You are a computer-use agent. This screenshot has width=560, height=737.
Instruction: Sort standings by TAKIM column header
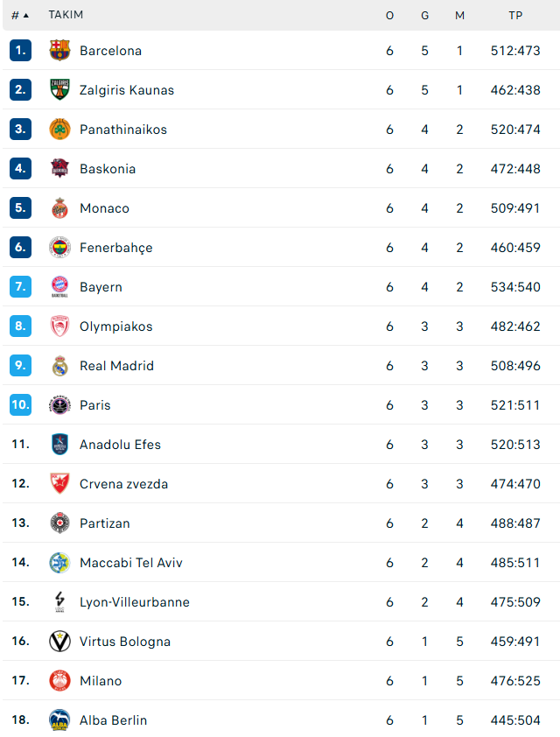tap(66, 16)
